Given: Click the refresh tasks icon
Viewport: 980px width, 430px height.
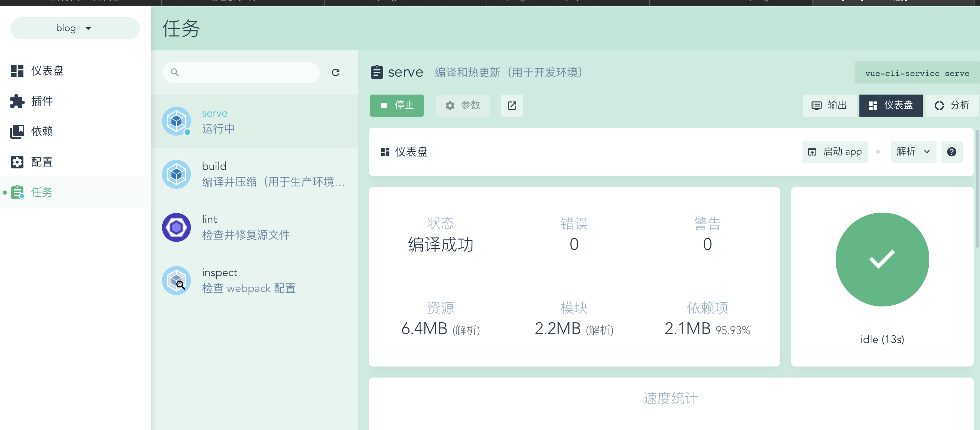Looking at the screenshot, I should (335, 72).
